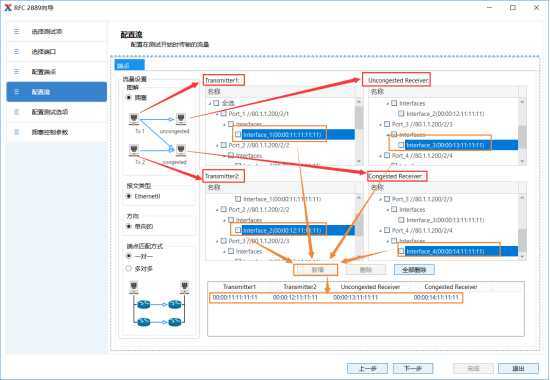Click the Congested Receiver tree vertical scrollbar
Viewport: 550px width, 380px height.
pos(522,227)
